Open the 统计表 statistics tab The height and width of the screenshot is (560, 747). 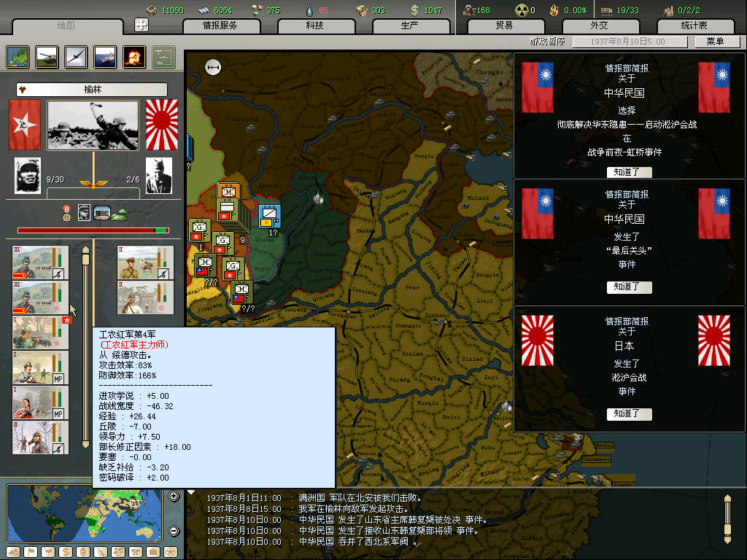(694, 26)
